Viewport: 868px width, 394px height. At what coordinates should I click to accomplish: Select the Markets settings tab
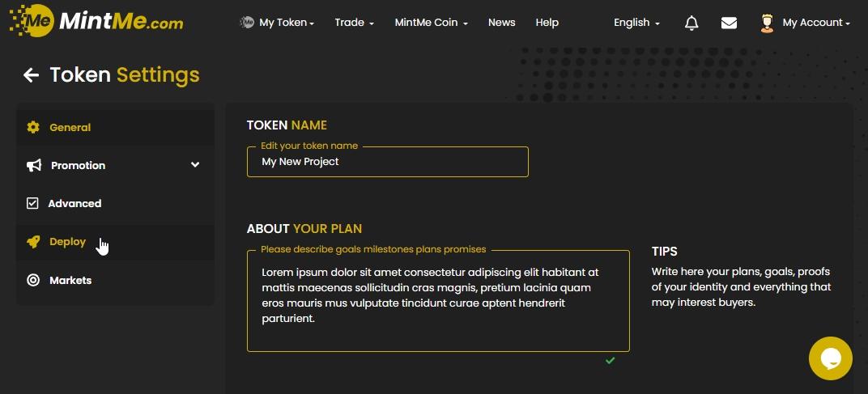coord(70,280)
